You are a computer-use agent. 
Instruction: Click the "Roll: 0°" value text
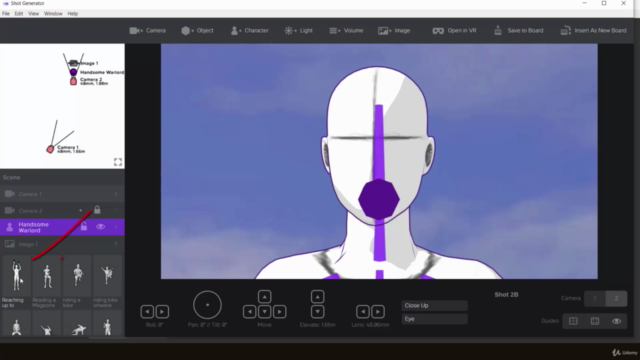click(x=155, y=325)
